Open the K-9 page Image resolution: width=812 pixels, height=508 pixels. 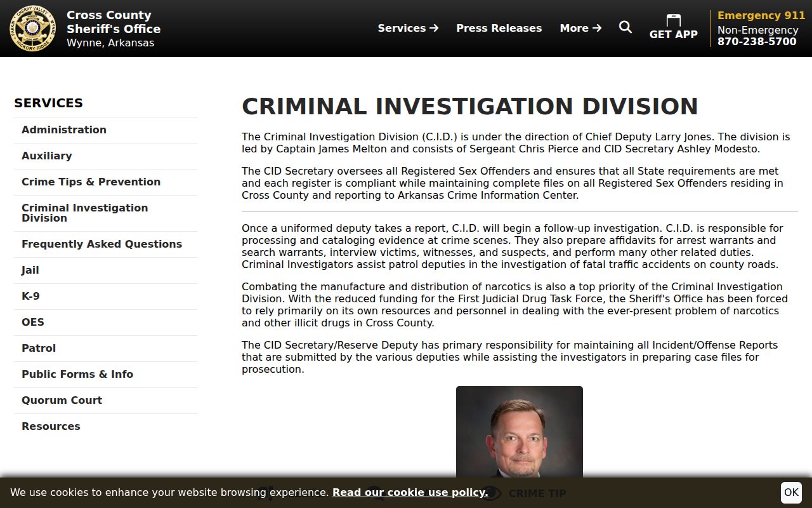pos(106,296)
